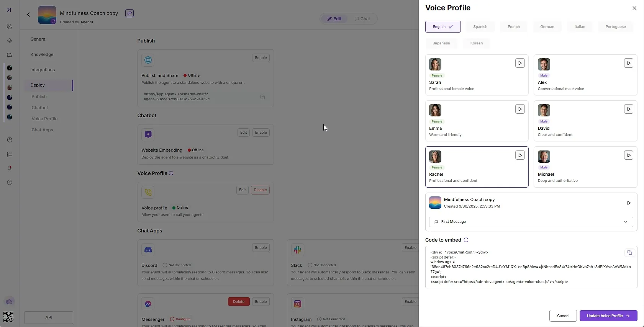Viewport: 644px width, 327px height.
Task: Open the Integrations section
Action: (x=43, y=70)
